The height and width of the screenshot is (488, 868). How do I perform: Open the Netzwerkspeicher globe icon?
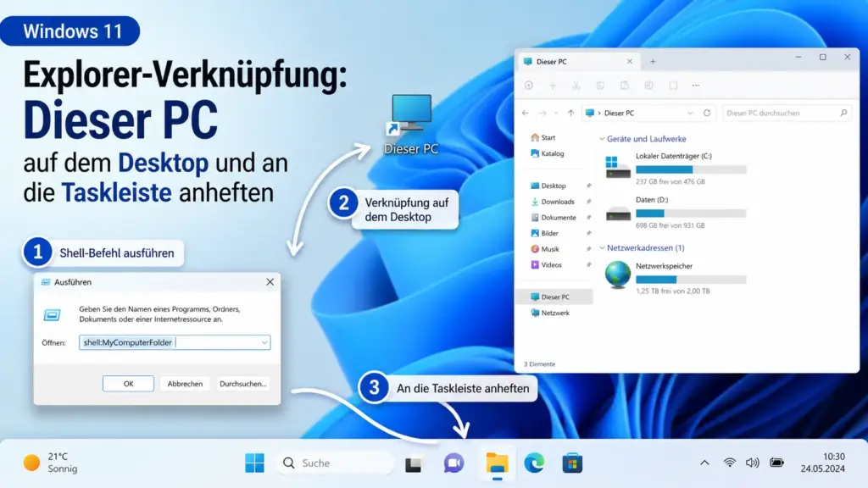pos(618,274)
